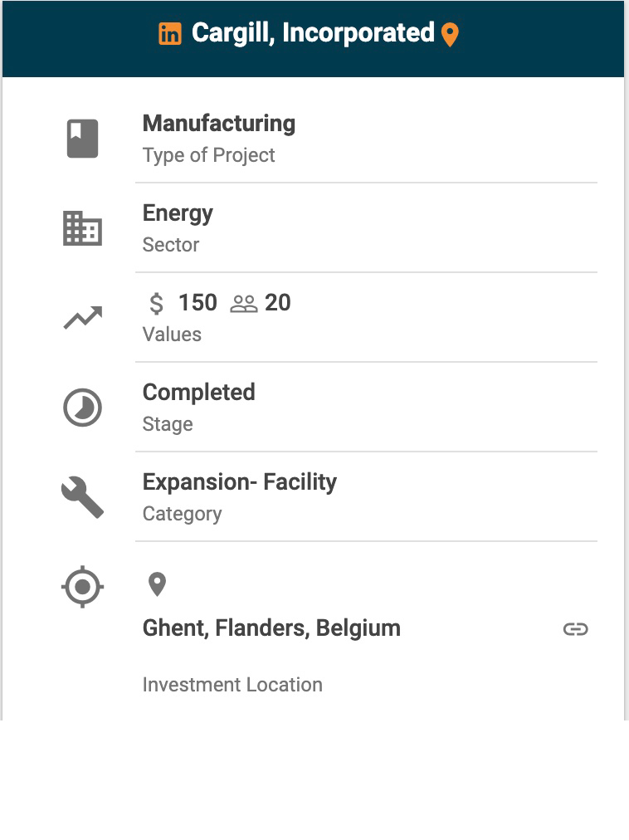The height and width of the screenshot is (840, 629).
Task: Click the wrench Category icon
Action: point(82,497)
